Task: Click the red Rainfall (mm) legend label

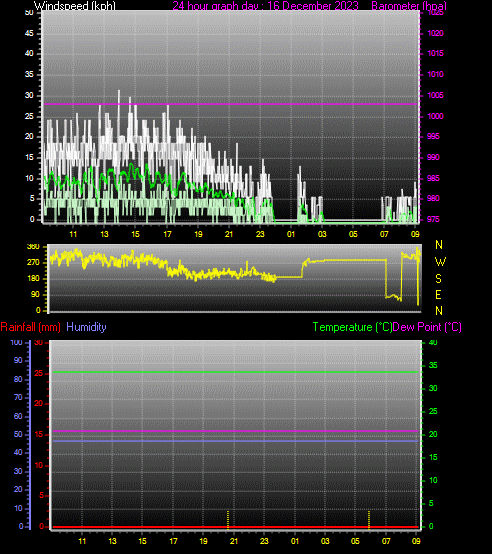Action: pyautogui.click(x=30, y=327)
